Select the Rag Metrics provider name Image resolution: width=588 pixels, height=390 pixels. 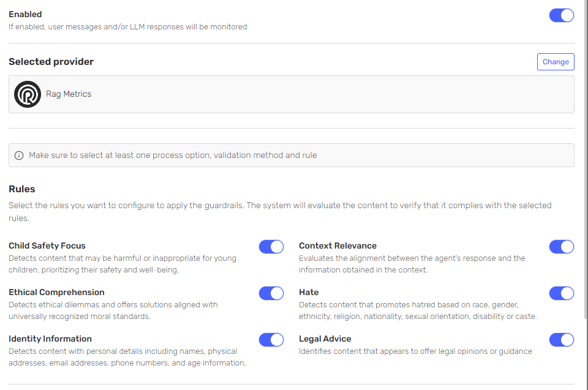(69, 94)
